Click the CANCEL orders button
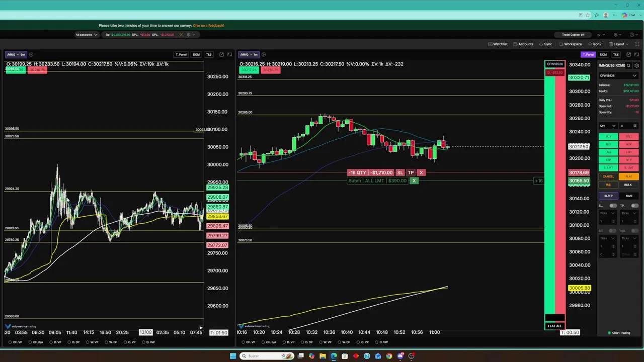The width and height of the screenshot is (644, 362). pos(608,176)
